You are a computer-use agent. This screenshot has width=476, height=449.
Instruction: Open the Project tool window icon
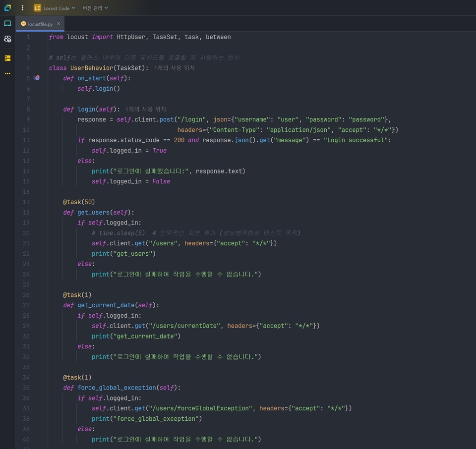point(7,24)
